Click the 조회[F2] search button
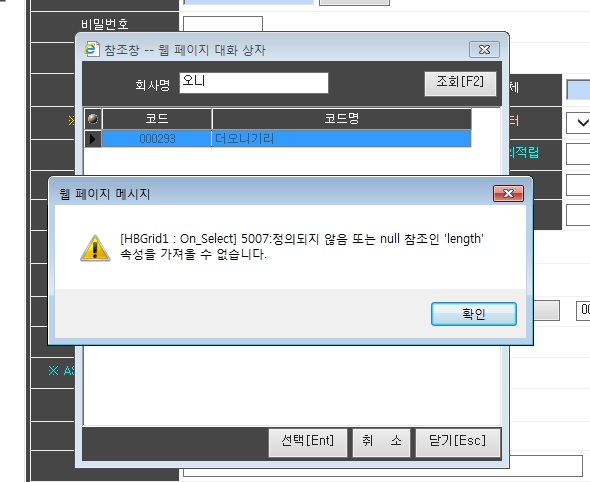This screenshot has height=482, width=590. (460, 84)
